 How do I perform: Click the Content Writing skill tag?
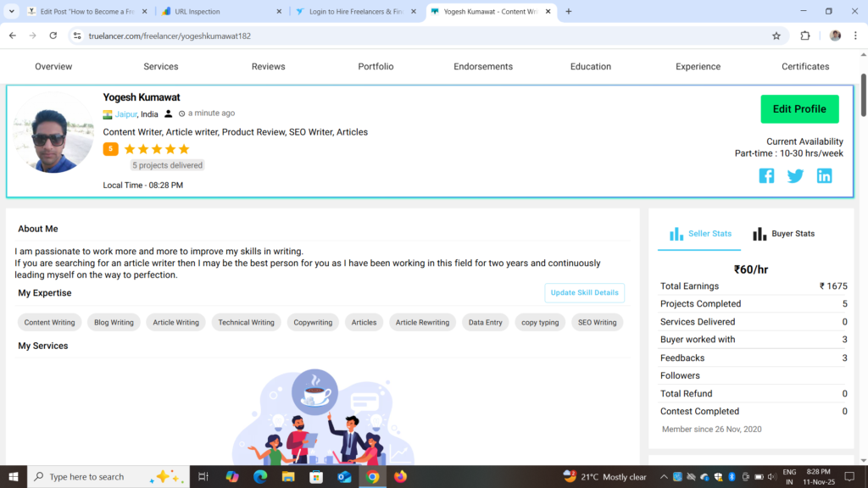tap(50, 323)
